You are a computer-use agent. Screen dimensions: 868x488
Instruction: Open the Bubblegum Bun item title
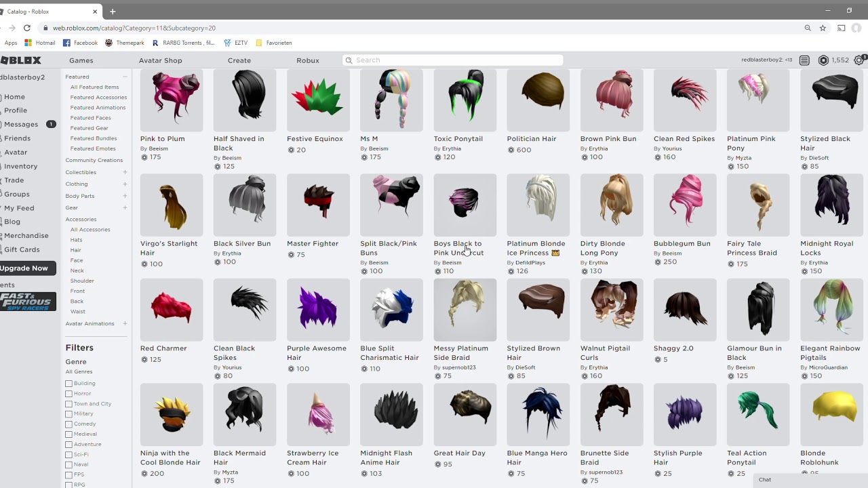(682, 244)
